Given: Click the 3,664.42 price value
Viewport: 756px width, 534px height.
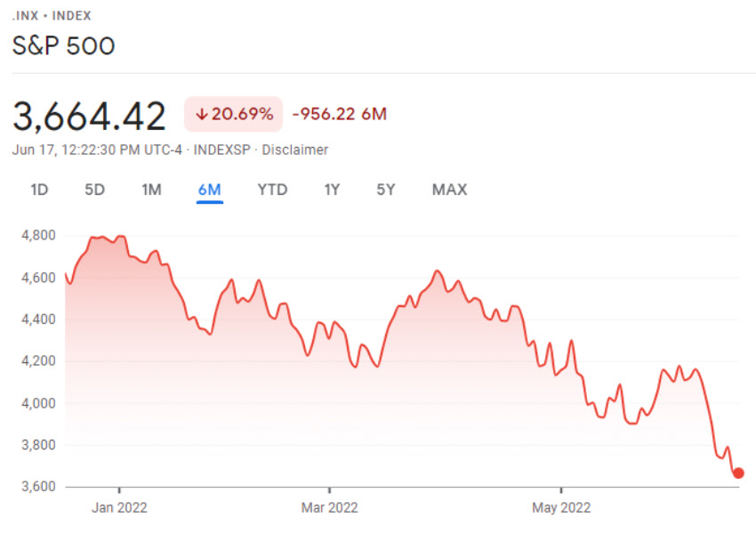Looking at the screenshot, I should pyautogui.click(x=90, y=117).
